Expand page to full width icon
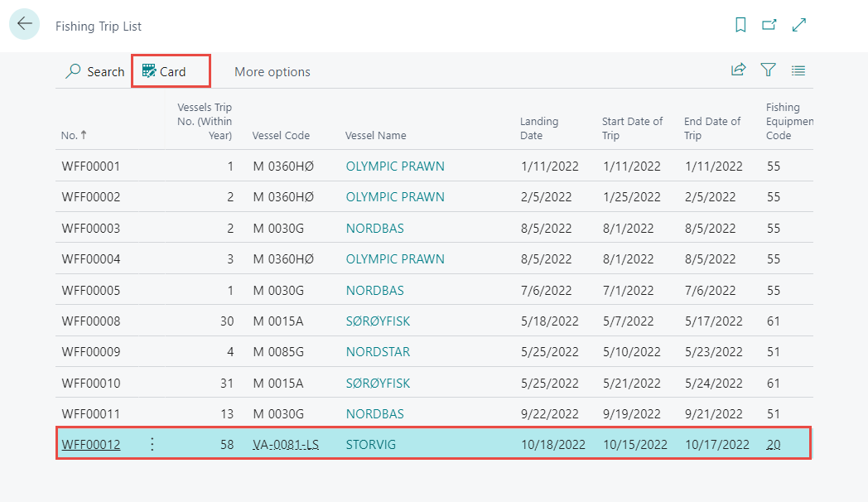Viewport: 868px width, 502px height. 799,25
